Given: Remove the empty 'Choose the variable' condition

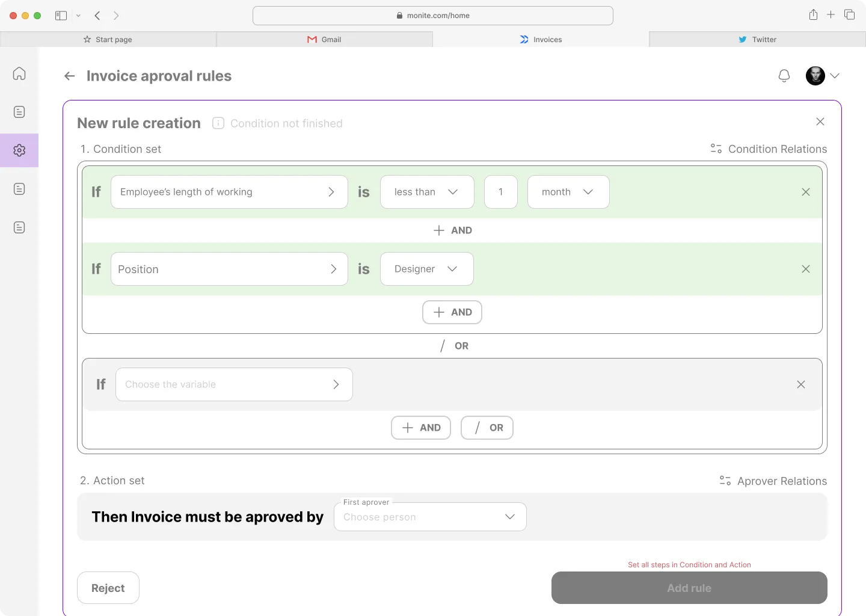Looking at the screenshot, I should pyautogui.click(x=801, y=384).
